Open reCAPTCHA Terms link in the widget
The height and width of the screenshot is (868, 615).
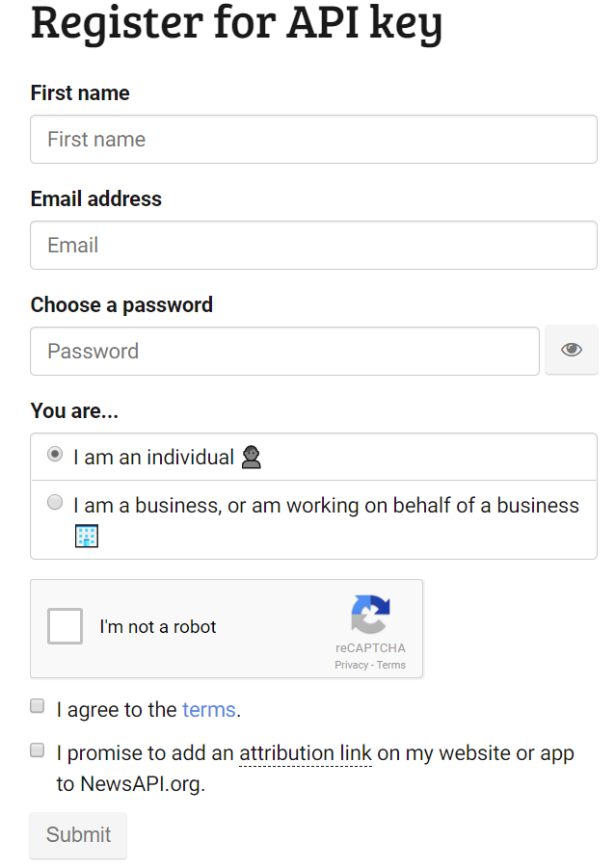[391, 665]
